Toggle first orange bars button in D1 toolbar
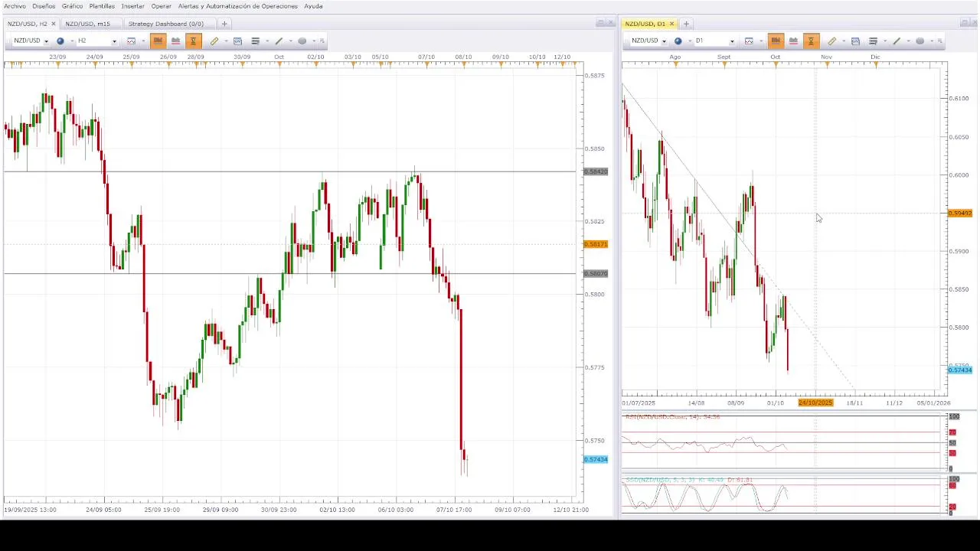The height and width of the screenshot is (551, 980). click(776, 41)
